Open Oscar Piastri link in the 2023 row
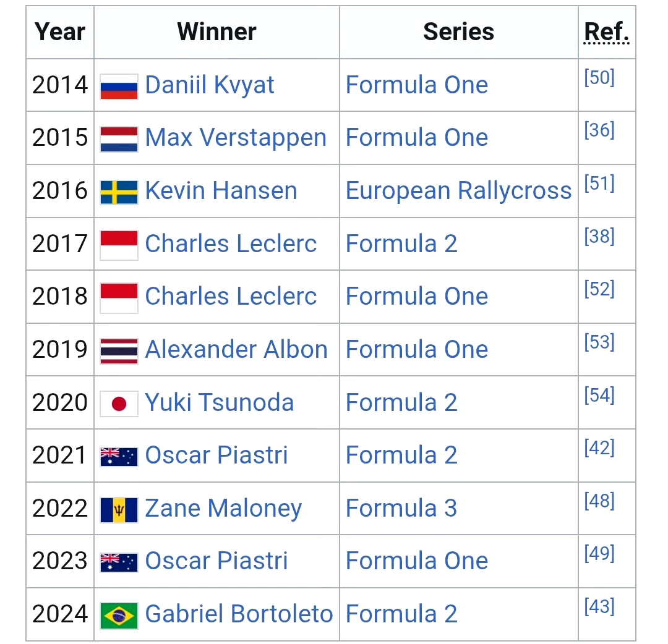This screenshot has width=668, height=644. click(x=216, y=561)
